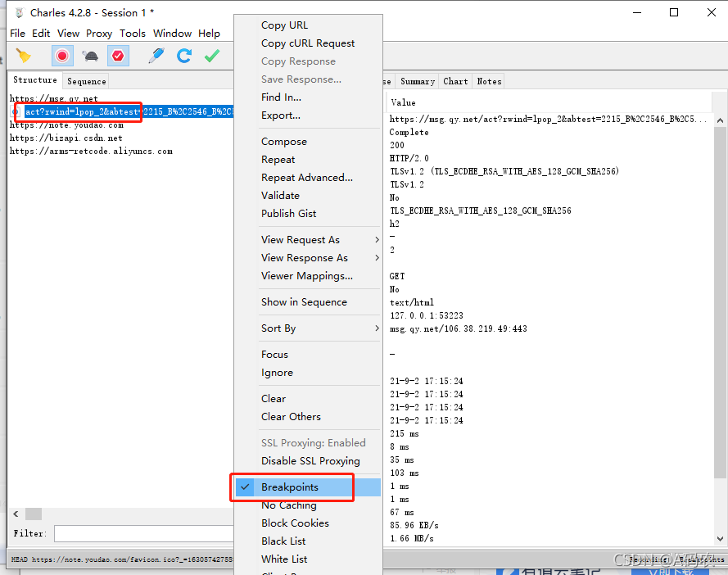Screen dimensions: 728x575
Task: Toggle Block Cookies option
Action: click(x=308, y=523)
